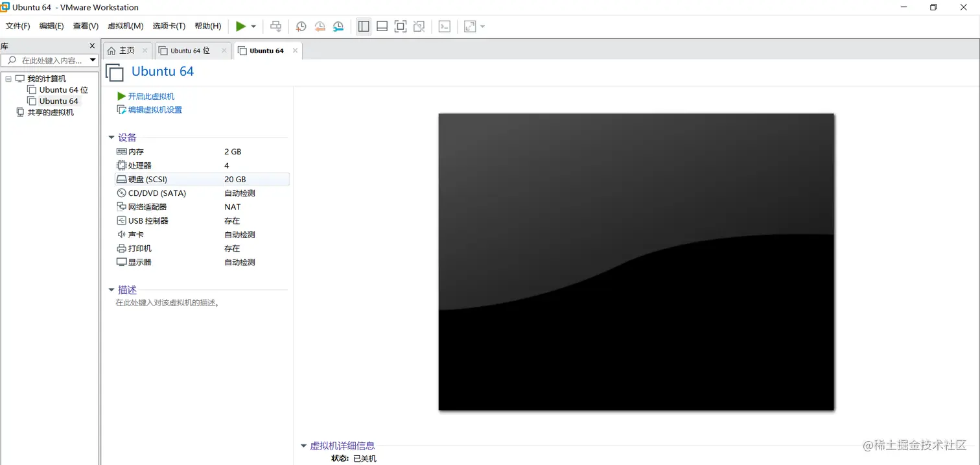The width and height of the screenshot is (980, 465).
Task: Click the green power on toolbar button
Action: pos(240,26)
